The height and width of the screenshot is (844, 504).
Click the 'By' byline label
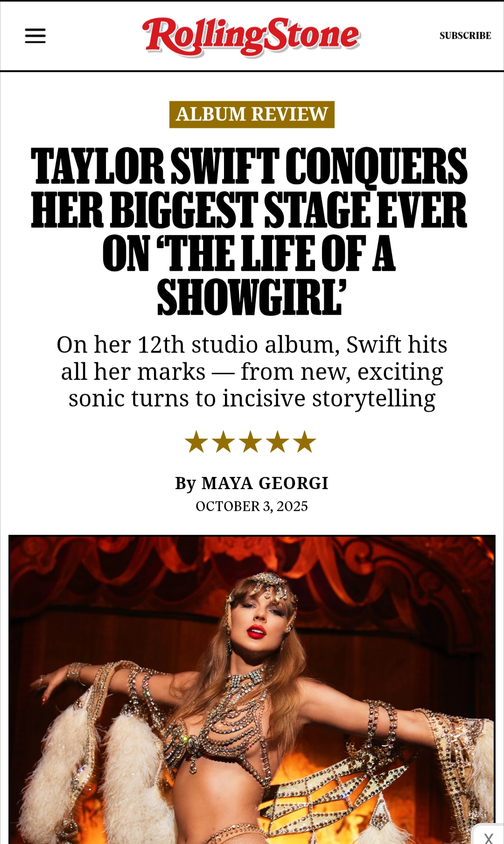tap(186, 483)
